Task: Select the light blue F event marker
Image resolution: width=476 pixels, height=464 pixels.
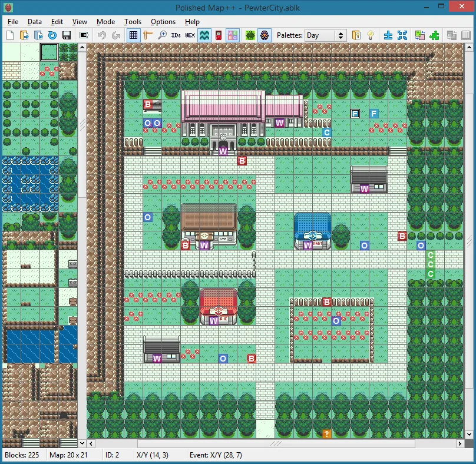Action: click(x=374, y=114)
